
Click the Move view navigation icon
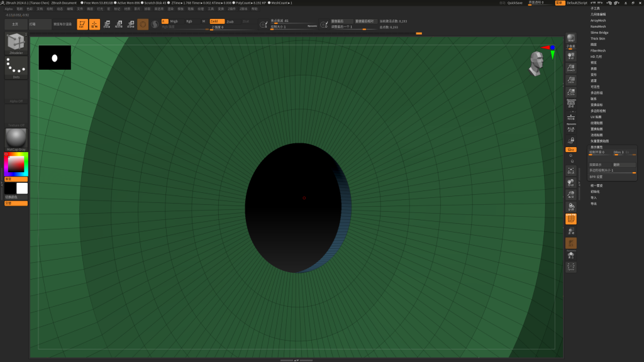click(x=571, y=183)
